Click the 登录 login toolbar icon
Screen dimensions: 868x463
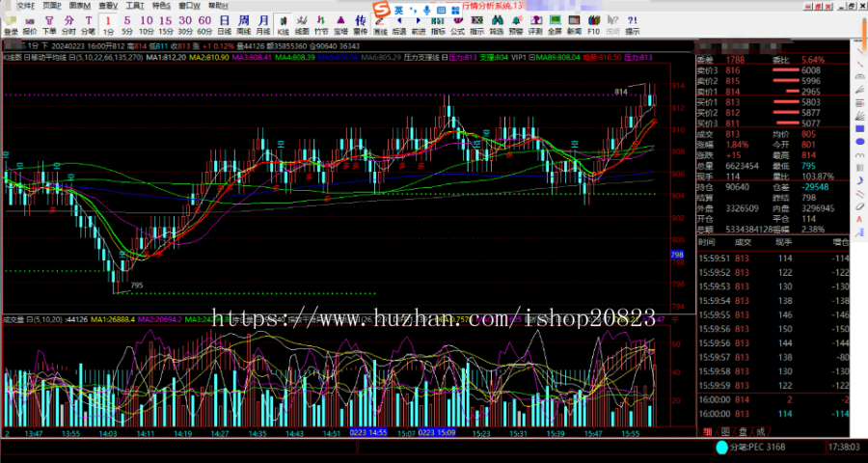pyautogui.click(x=11, y=25)
